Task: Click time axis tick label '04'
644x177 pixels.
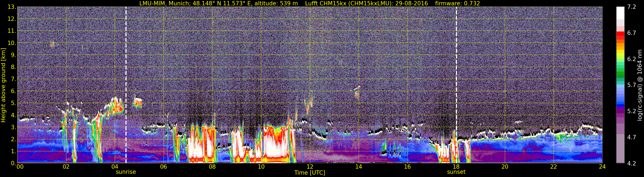Action: [115, 167]
